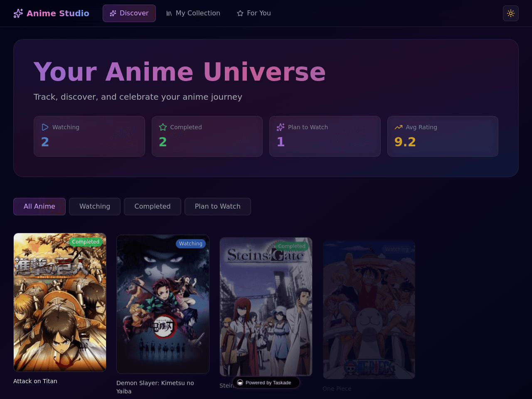Filter the list by Completed
Image resolution: width=532 pixels, height=399 pixels.
coord(153,207)
